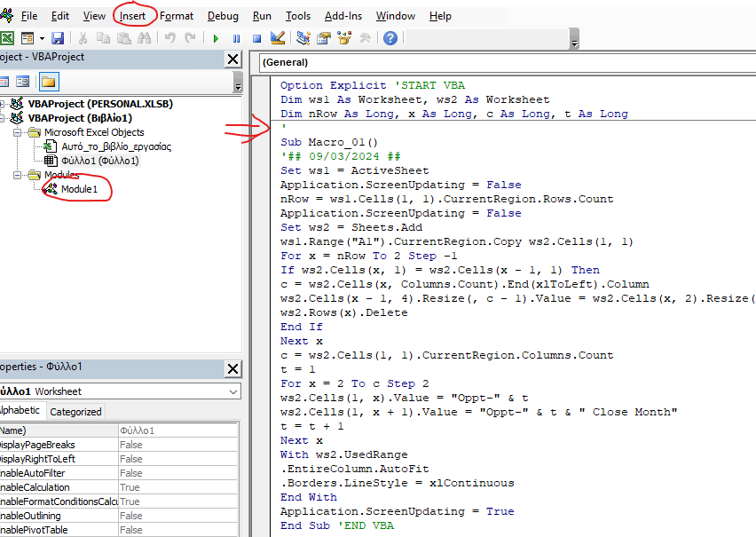Run the macro with the green play icon

click(x=216, y=38)
